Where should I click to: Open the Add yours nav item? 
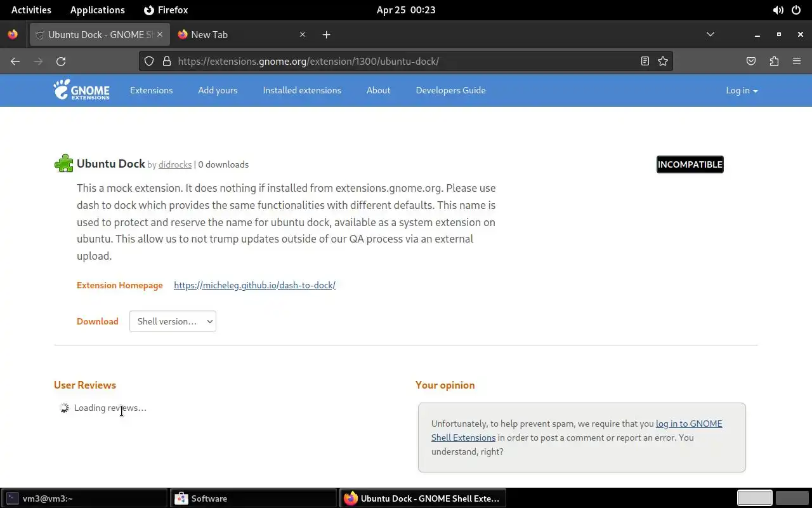[x=218, y=90]
